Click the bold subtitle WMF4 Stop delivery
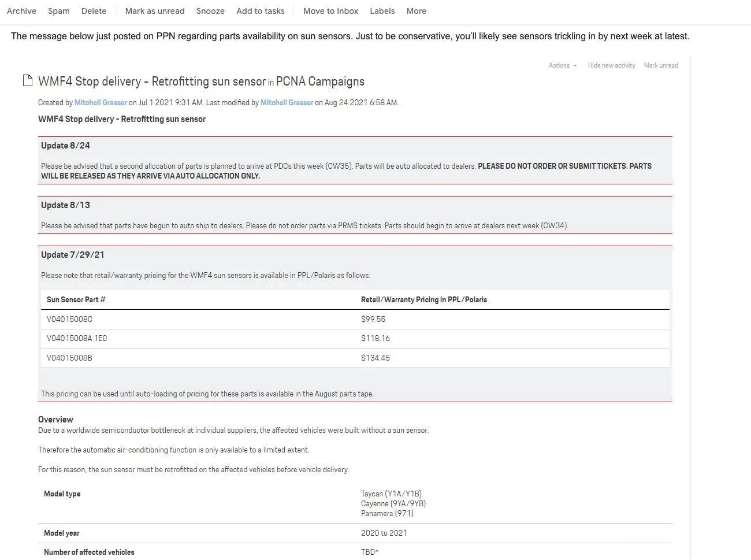Screen dimensions: 751x560 point(122,119)
